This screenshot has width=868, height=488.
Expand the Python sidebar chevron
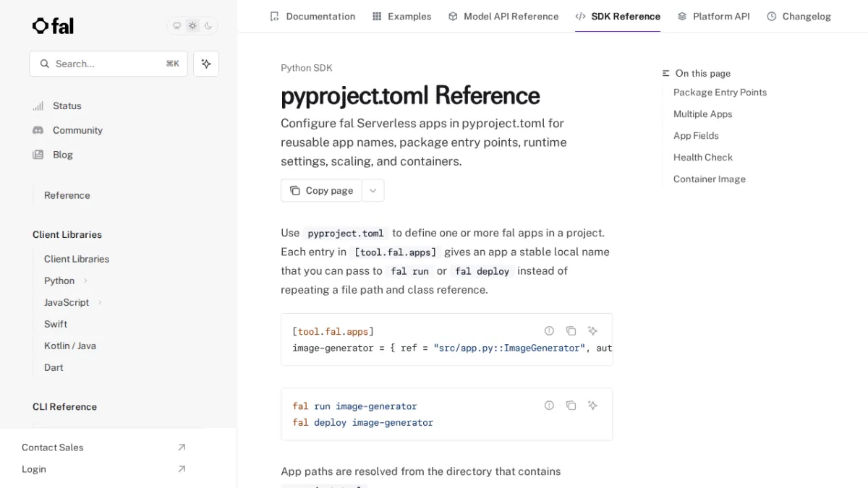pyautogui.click(x=85, y=281)
